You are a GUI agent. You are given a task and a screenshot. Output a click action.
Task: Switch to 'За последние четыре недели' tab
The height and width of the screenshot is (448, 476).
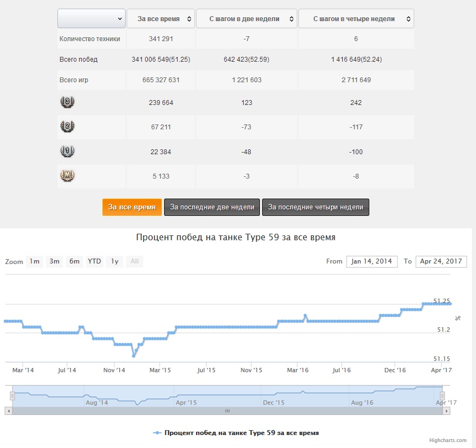click(x=315, y=207)
